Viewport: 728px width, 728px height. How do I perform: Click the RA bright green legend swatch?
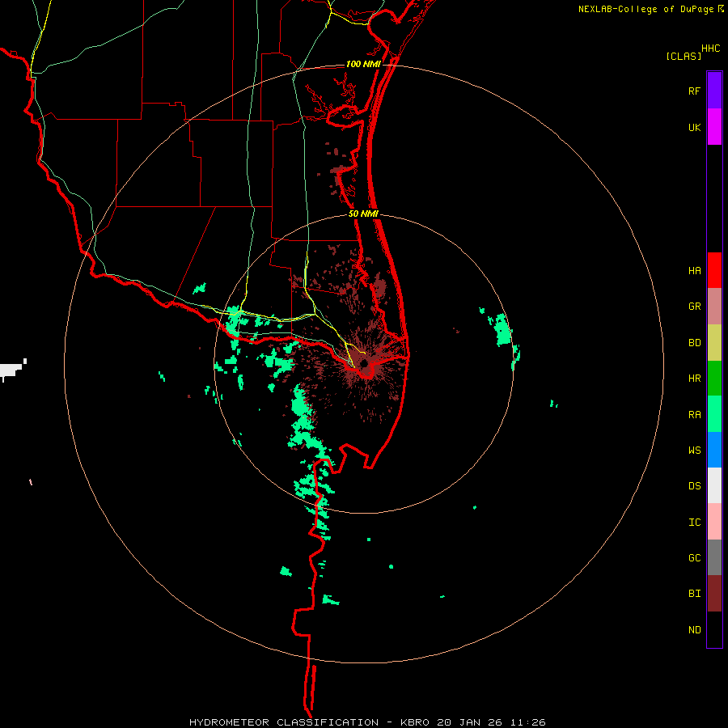click(714, 414)
